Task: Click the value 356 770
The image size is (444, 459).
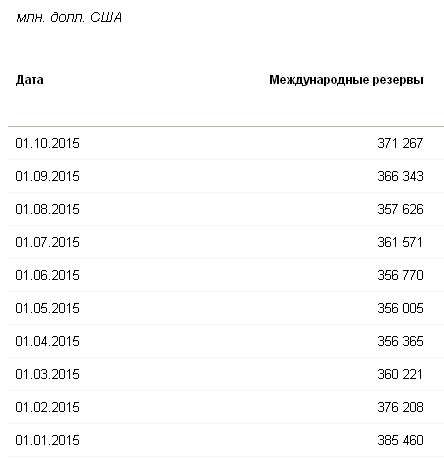Action: (400, 275)
